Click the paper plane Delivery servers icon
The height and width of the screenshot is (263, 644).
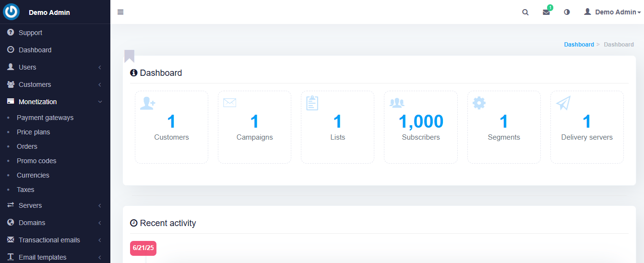pos(563,103)
